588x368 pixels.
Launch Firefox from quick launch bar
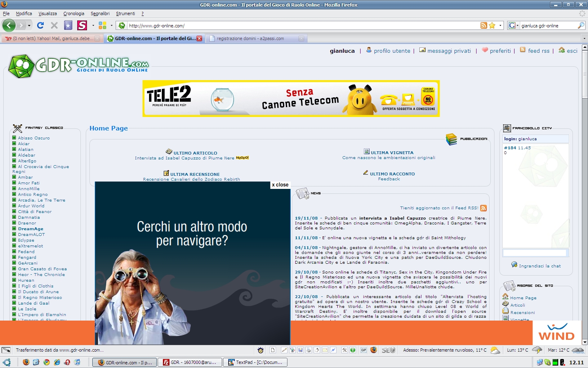tap(26, 362)
